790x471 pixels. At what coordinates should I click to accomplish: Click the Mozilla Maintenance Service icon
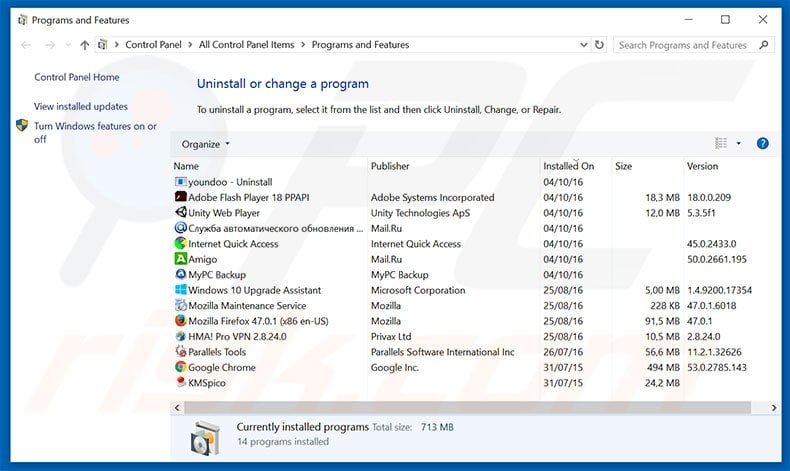click(180, 305)
